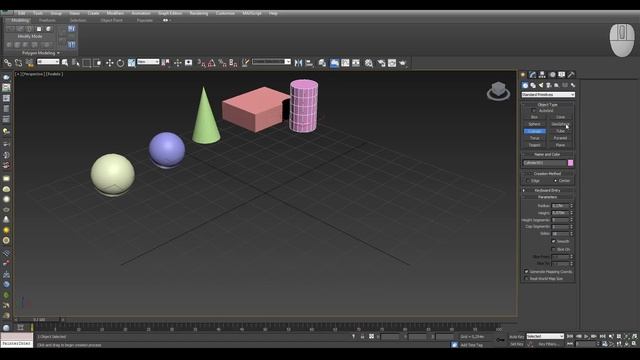The height and width of the screenshot is (360, 640).
Task: Click the Tube primitive button
Action: click(x=560, y=131)
